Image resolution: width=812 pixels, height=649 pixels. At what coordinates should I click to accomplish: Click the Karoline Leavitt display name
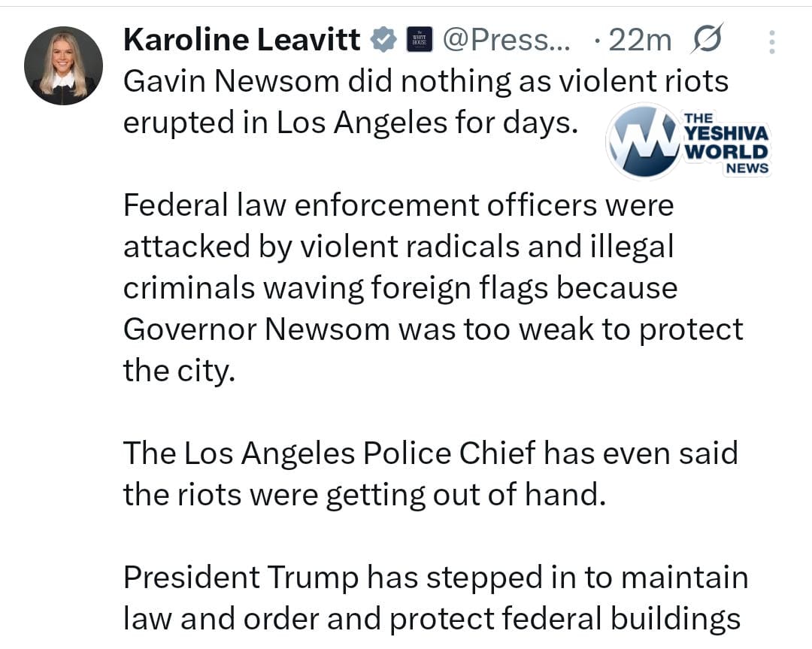coord(241,40)
